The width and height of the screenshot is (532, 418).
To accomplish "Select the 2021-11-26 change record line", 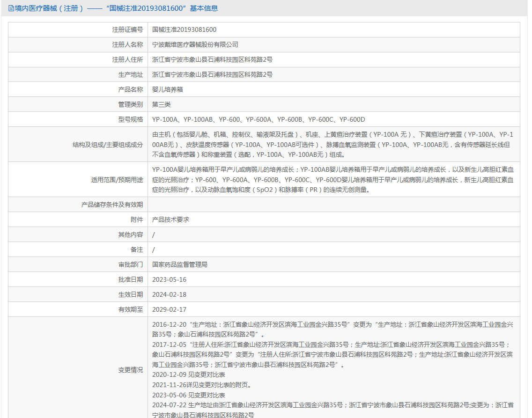I will point(201,385).
